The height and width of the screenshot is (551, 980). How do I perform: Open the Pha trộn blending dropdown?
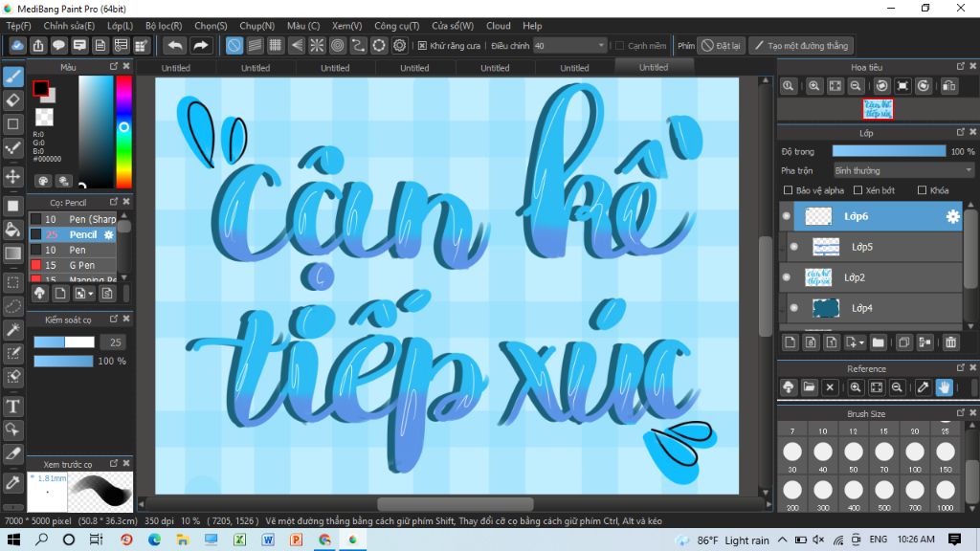pyautogui.click(x=903, y=170)
